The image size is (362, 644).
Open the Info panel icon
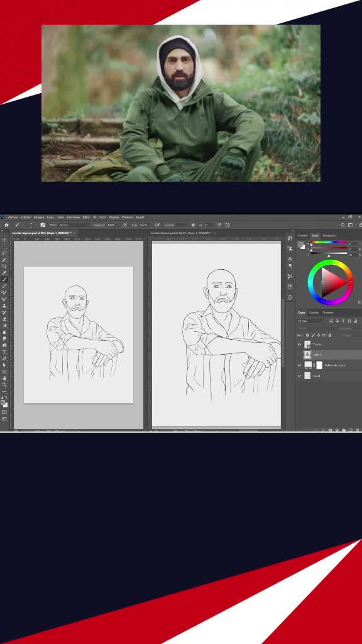[x=290, y=297]
